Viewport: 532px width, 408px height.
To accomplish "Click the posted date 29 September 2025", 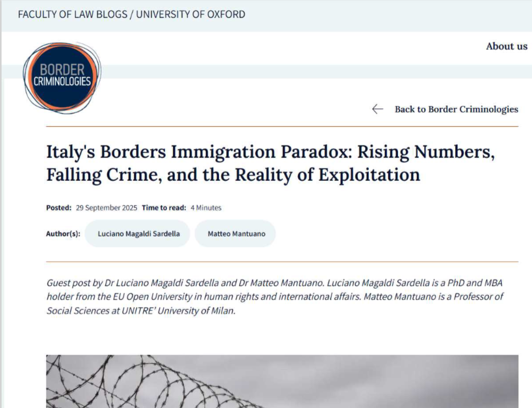I will tap(106, 207).
